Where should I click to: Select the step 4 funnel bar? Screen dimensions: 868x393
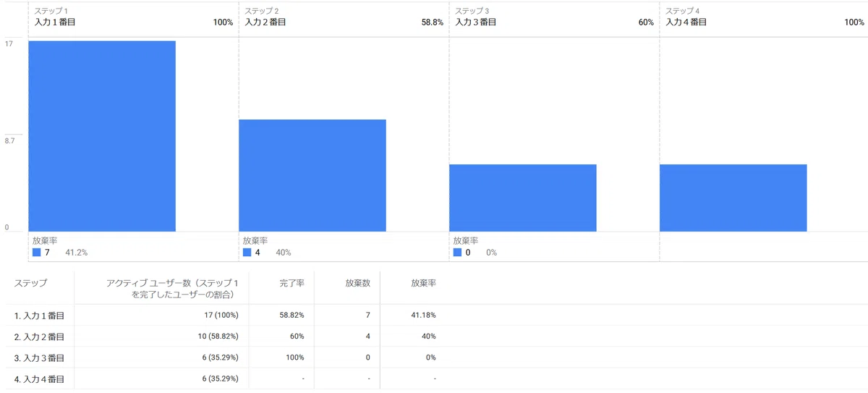pyautogui.click(x=733, y=198)
